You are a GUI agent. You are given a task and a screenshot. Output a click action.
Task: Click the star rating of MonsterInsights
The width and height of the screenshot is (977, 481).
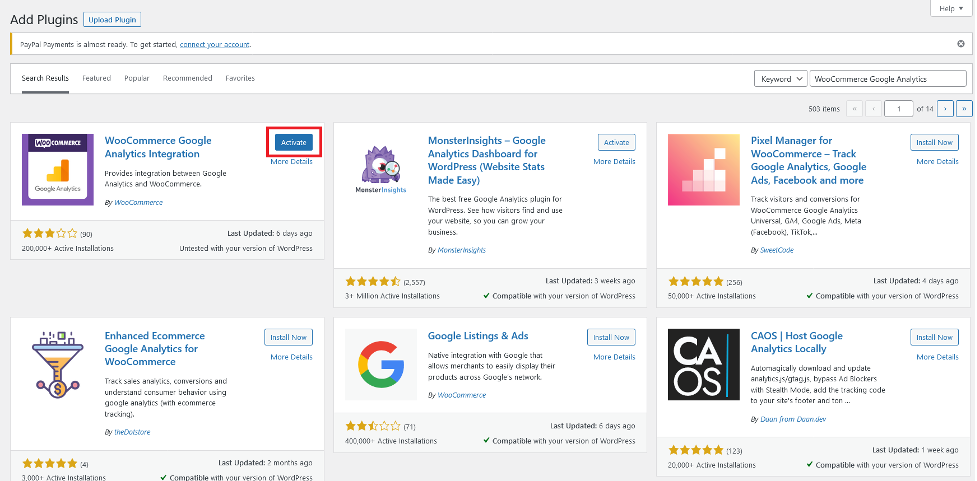click(x=373, y=282)
